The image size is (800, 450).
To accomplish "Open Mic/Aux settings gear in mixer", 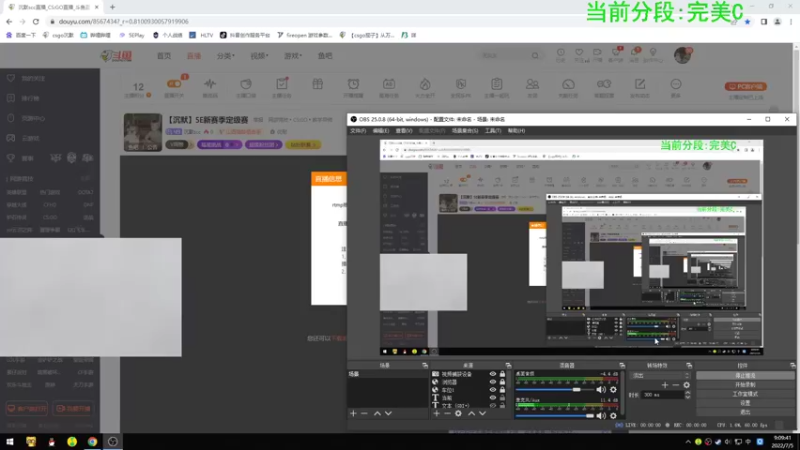I will tap(613, 416).
